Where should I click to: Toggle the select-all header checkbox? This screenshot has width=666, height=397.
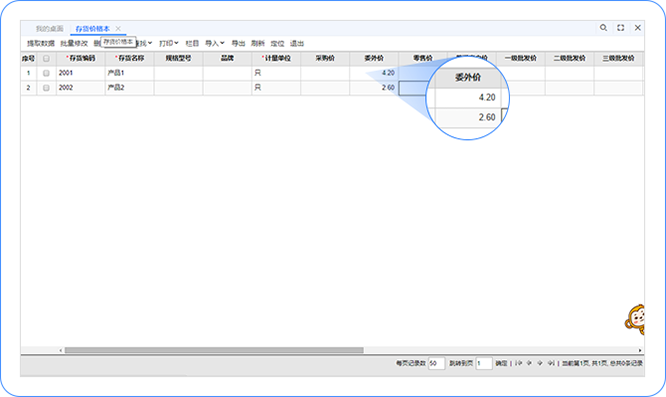click(46, 59)
